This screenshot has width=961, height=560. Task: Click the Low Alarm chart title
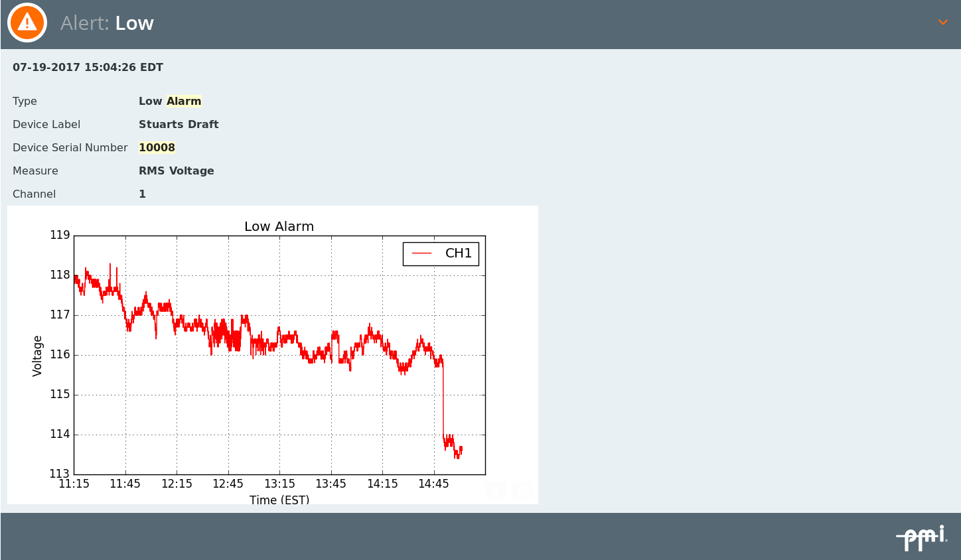(279, 226)
